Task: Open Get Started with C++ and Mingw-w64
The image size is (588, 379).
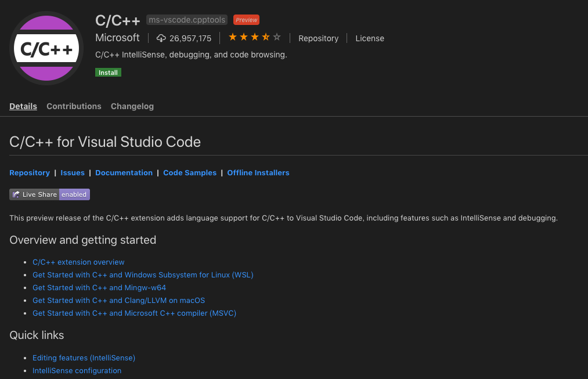Action: tap(99, 287)
